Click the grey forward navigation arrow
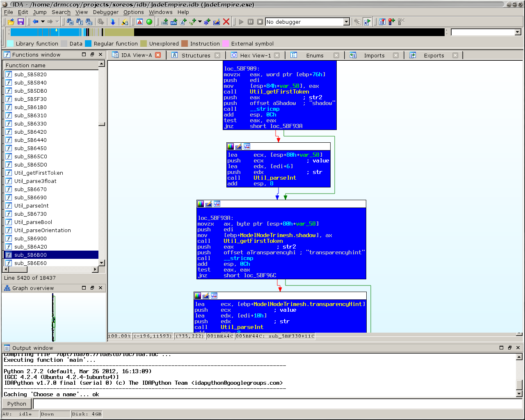525x420 pixels. pyautogui.click(x=50, y=22)
